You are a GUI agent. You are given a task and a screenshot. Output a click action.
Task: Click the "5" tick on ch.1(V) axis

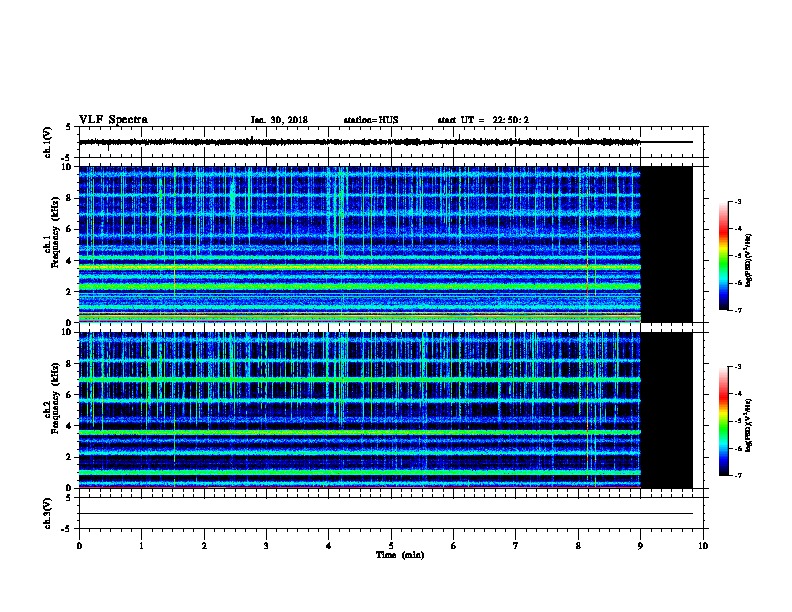[69, 127]
